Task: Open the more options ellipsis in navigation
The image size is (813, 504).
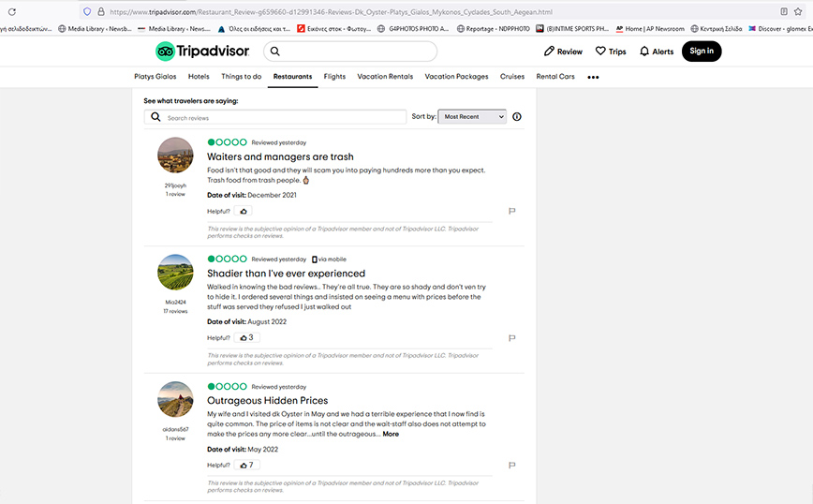Action: [x=593, y=77]
